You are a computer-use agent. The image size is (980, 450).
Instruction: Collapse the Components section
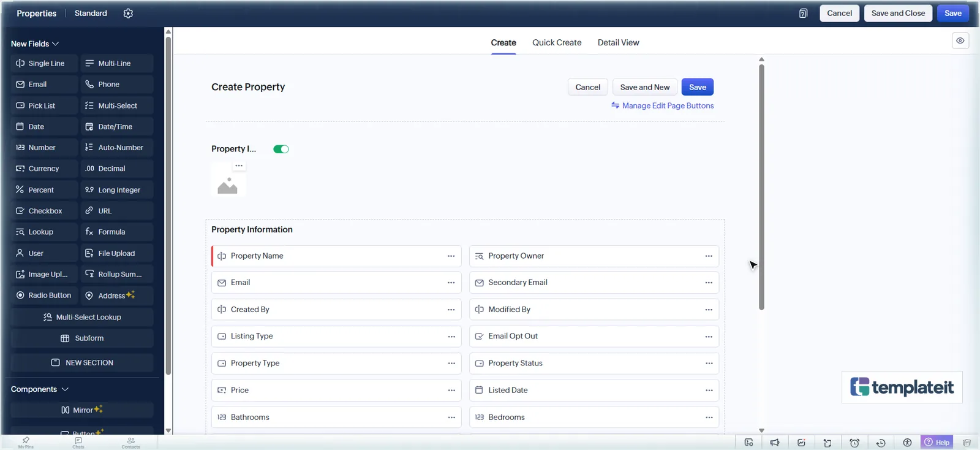click(40, 389)
